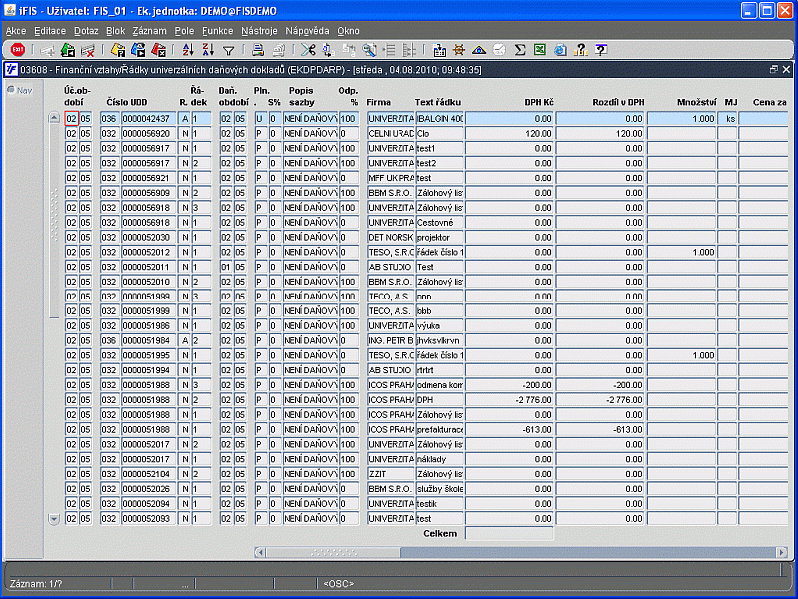Click the globe browser icon
Viewport: 798px width, 599px height.
pos(560,49)
